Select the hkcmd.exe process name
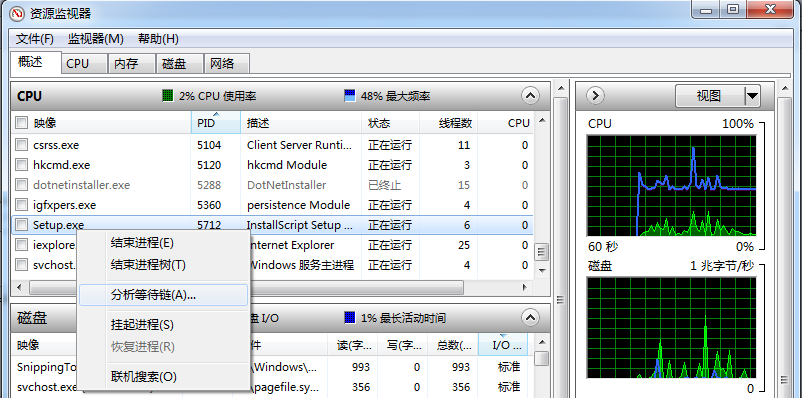802x398 pixels. coord(61,165)
